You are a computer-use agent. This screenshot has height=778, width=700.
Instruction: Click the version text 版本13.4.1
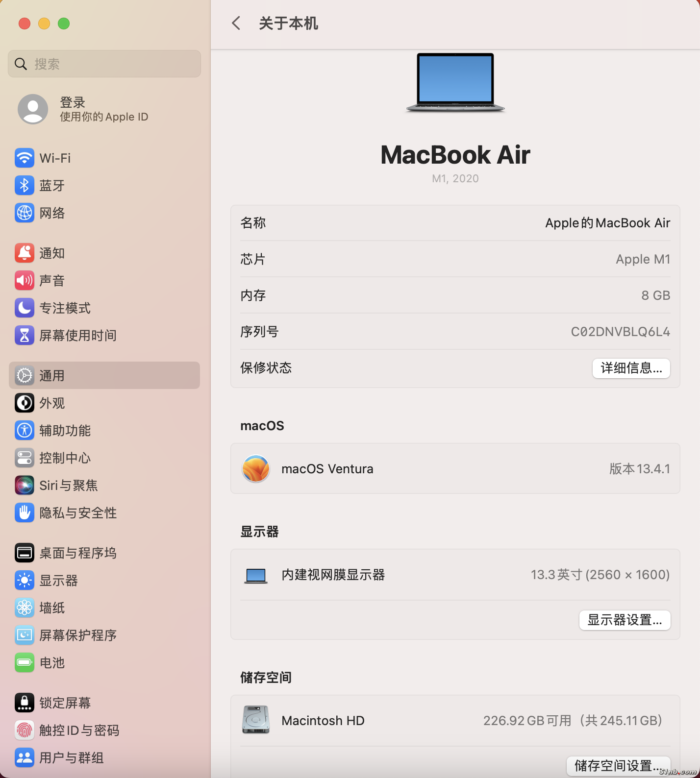[x=640, y=469]
